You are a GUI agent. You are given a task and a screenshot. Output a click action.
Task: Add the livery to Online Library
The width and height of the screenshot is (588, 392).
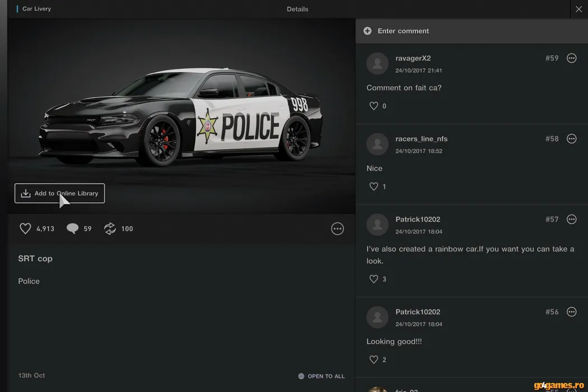59,193
